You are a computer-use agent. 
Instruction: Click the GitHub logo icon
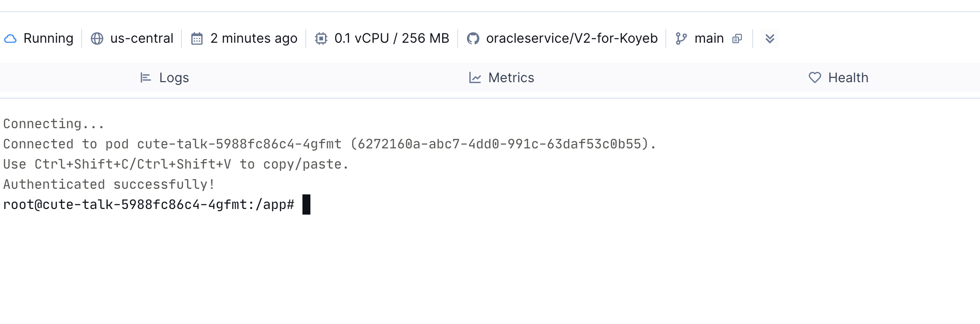click(x=473, y=39)
